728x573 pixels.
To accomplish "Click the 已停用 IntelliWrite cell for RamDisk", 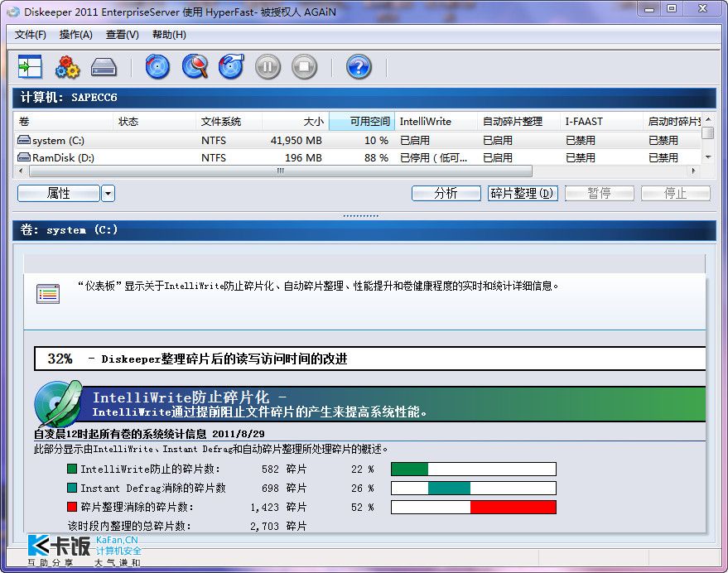I will point(434,157).
